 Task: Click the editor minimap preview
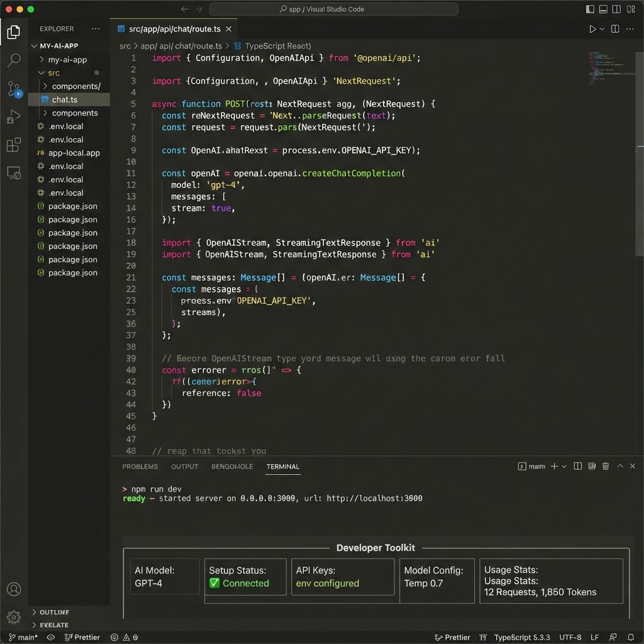click(607, 68)
